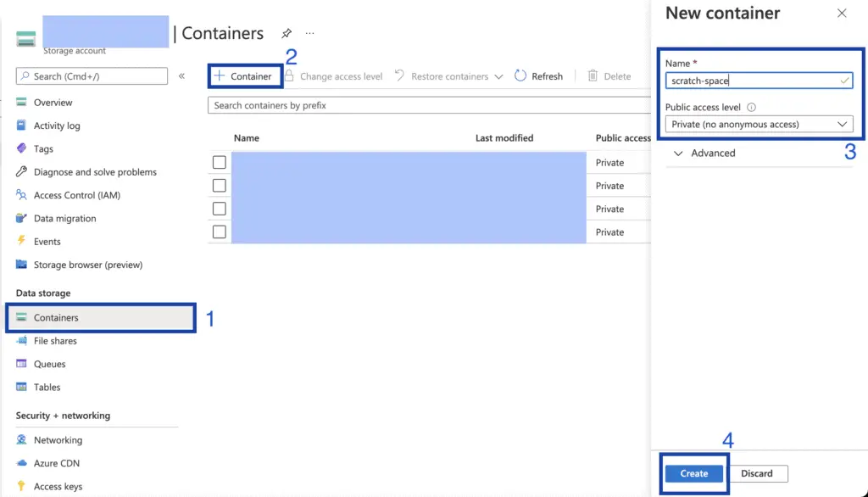Screen dimensions: 868x497
Task: Click the Refresh circular arrow icon
Action: [520, 76]
